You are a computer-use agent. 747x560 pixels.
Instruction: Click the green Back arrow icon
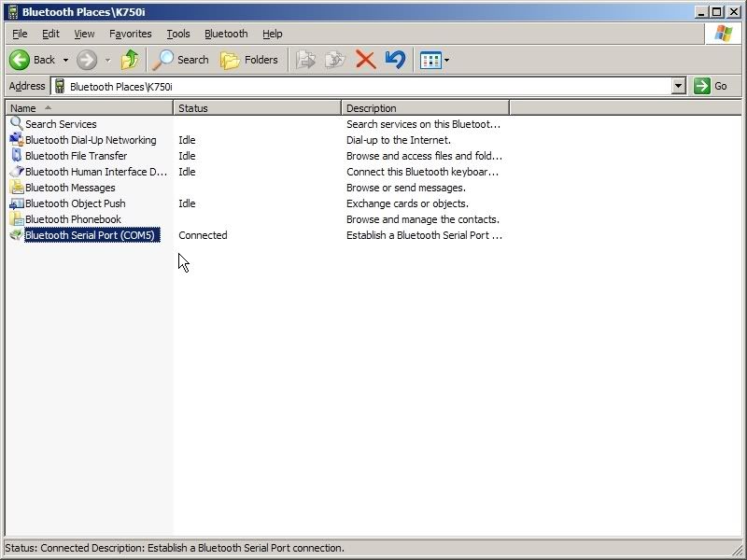pos(20,60)
